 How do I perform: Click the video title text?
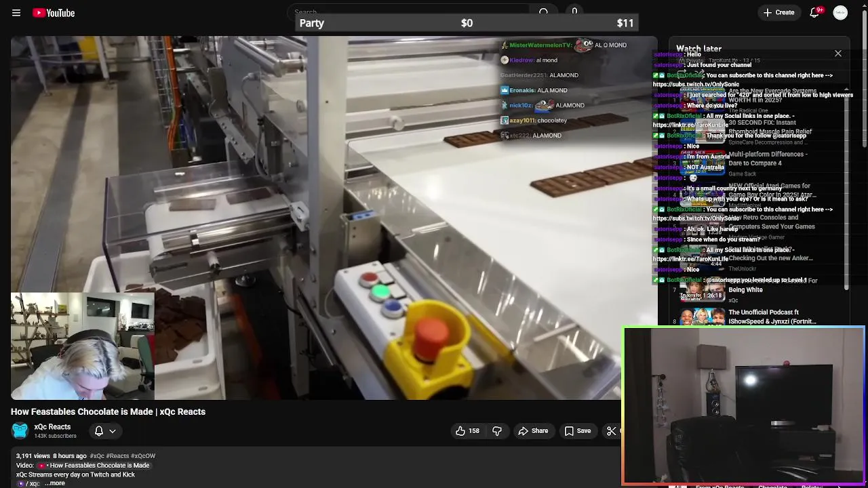108,411
